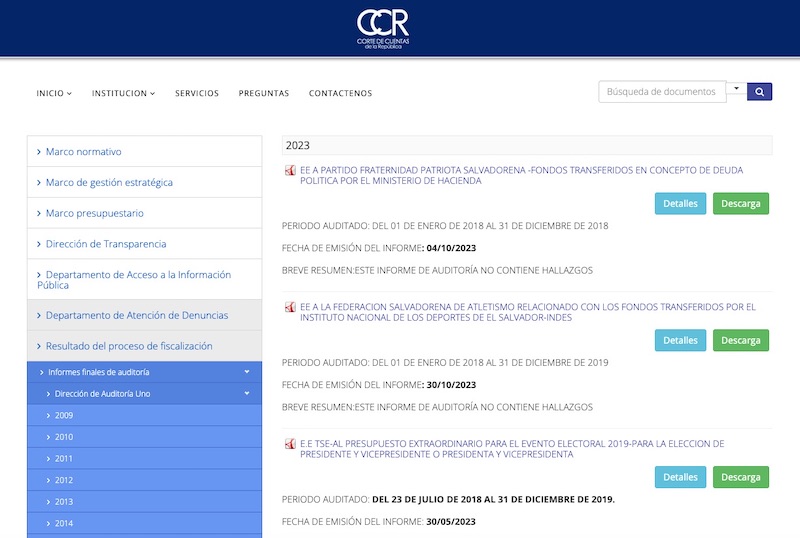Select the 2011 year item
This screenshot has height=538, width=800.
[144, 458]
